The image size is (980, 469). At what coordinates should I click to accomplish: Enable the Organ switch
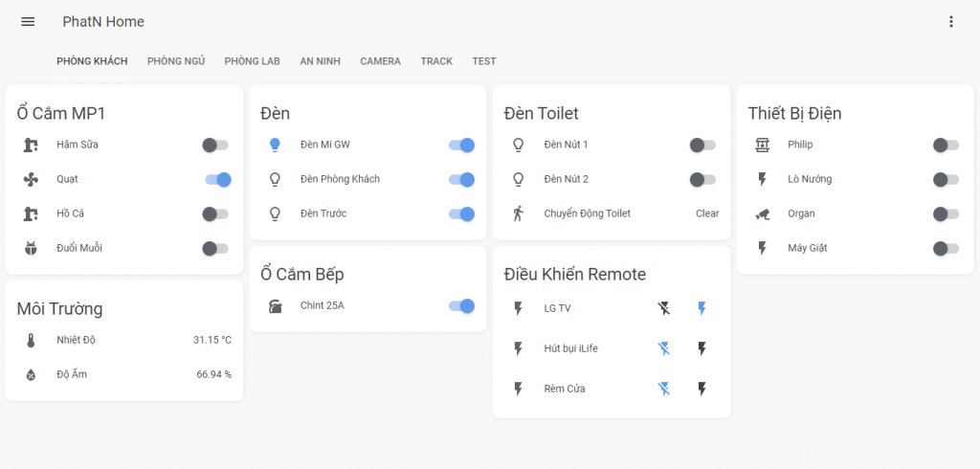(x=947, y=213)
